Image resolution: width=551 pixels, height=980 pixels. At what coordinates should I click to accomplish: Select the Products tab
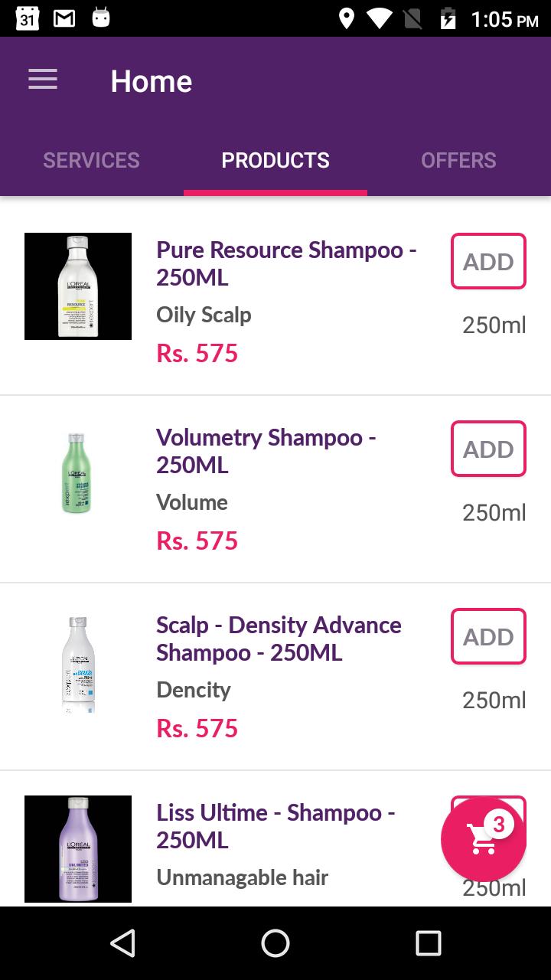click(x=275, y=160)
